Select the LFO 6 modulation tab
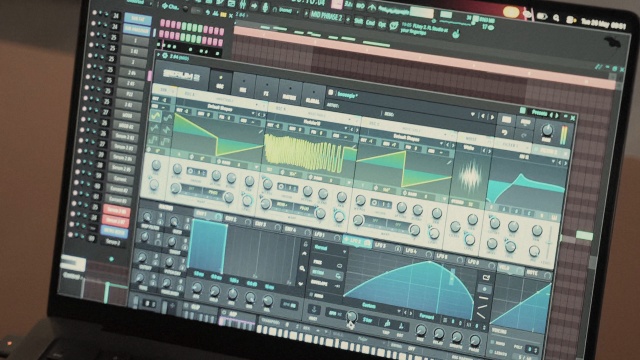Image resolution: width=640 pixels, height=360 pixels. click(481, 263)
